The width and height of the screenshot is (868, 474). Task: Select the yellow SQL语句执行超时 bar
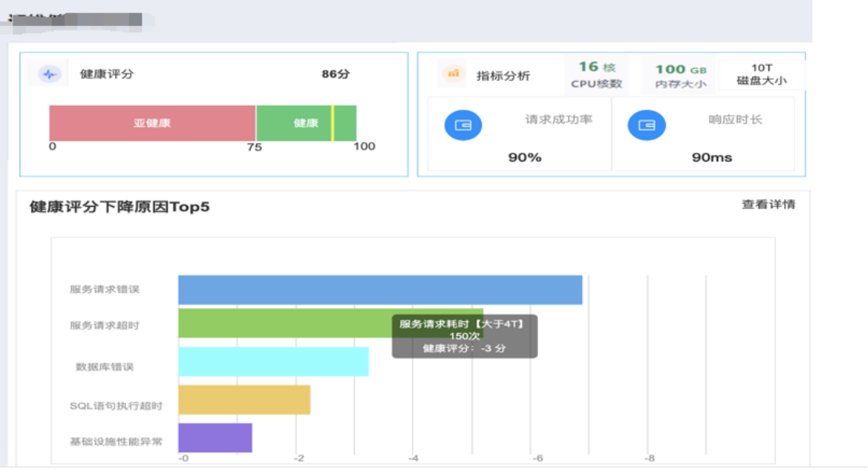point(244,400)
